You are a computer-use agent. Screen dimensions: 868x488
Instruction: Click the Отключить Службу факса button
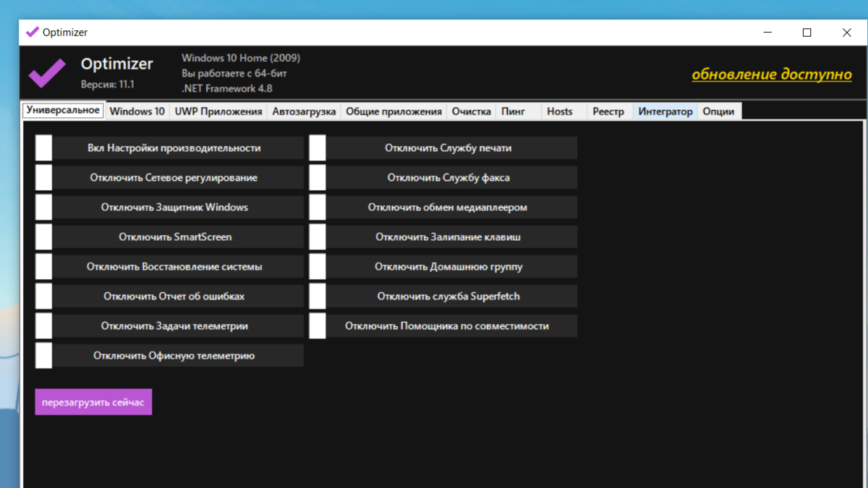[451, 178]
